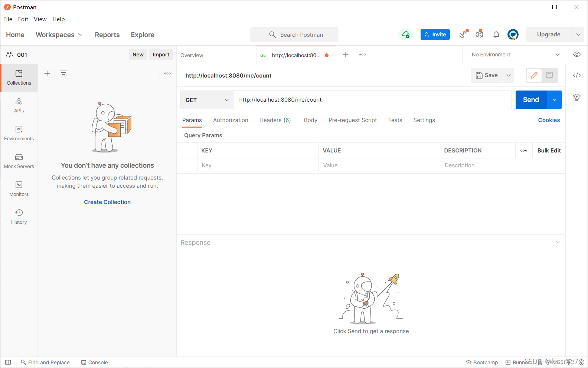Click the sync status cloud icon
The height and width of the screenshot is (368, 588).
tap(406, 34)
